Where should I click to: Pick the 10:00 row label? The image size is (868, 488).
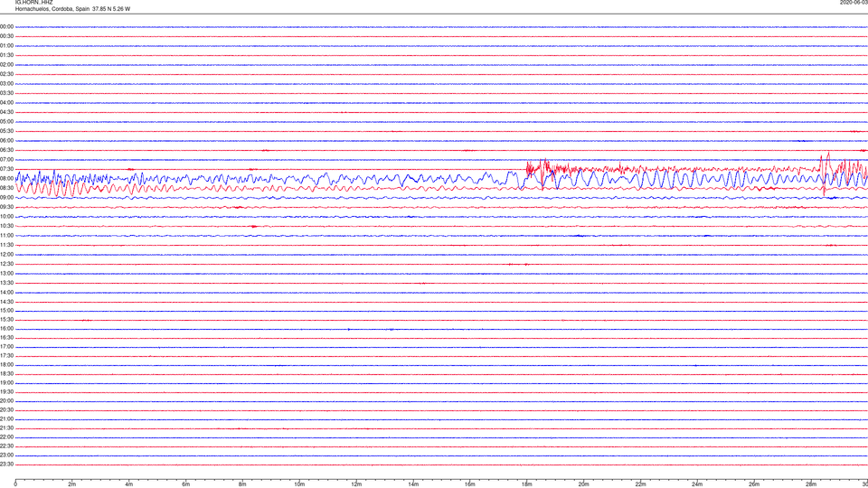click(x=6, y=216)
